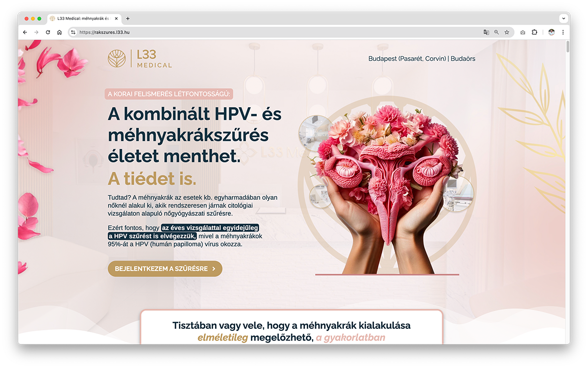The width and height of the screenshot is (588, 368).
Task: Click the zoom magnifier icon in address bar
Action: click(x=496, y=32)
